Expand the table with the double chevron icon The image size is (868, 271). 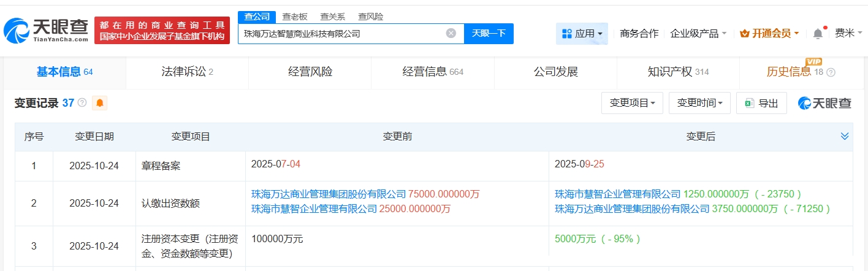pyautogui.click(x=845, y=136)
